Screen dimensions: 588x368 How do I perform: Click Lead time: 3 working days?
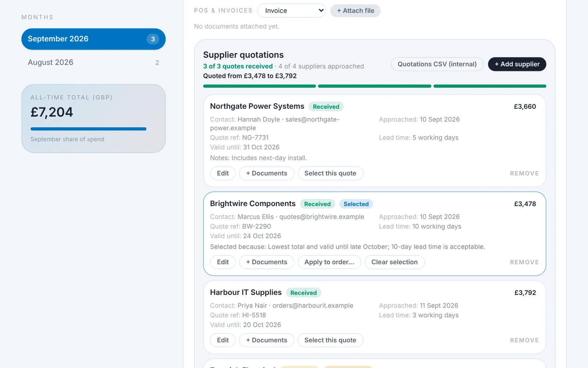(x=419, y=315)
